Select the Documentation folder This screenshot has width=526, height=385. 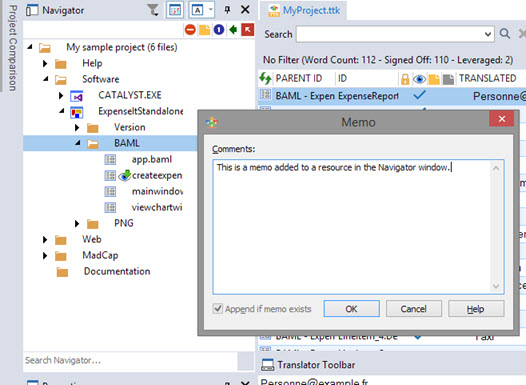point(117,271)
